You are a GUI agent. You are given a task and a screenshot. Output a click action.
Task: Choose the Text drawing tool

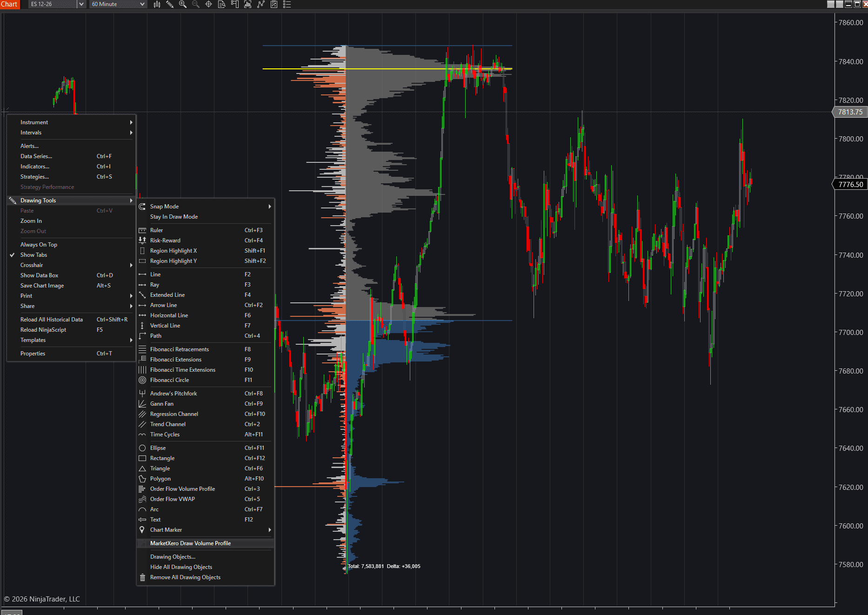pyautogui.click(x=205, y=520)
